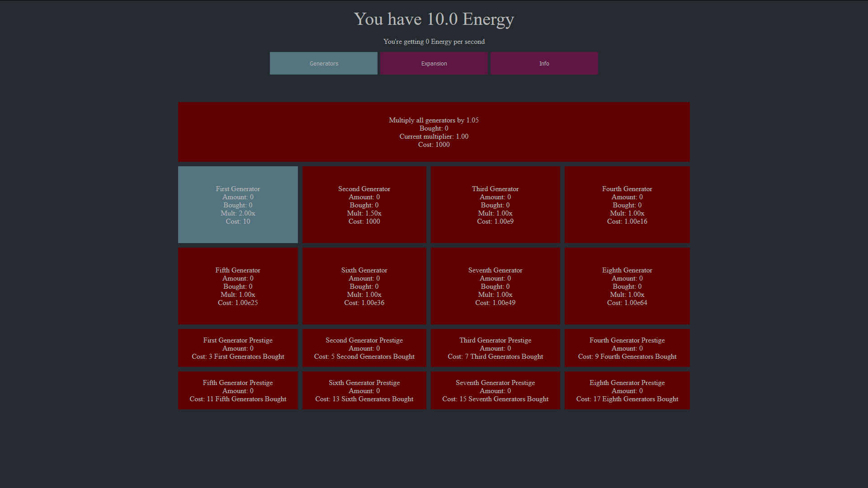The width and height of the screenshot is (868, 488).
Task: Click Seventh Generator Prestige
Action: (495, 390)
